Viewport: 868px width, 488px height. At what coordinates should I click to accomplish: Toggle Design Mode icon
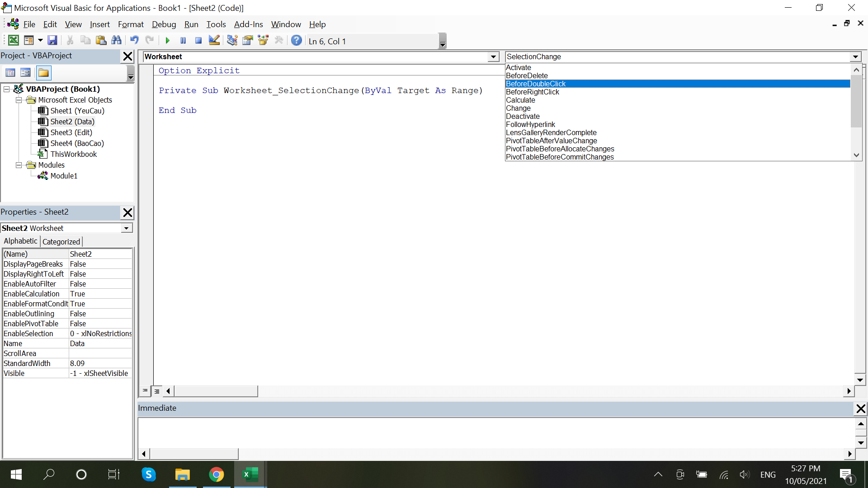pos(214,41)
